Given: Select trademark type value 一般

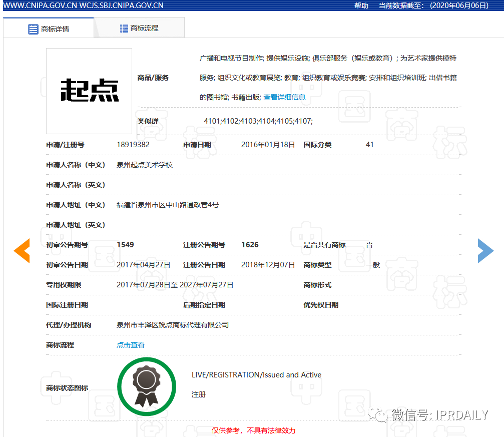Looking at the screenshot, I should [x=373, y=265].
